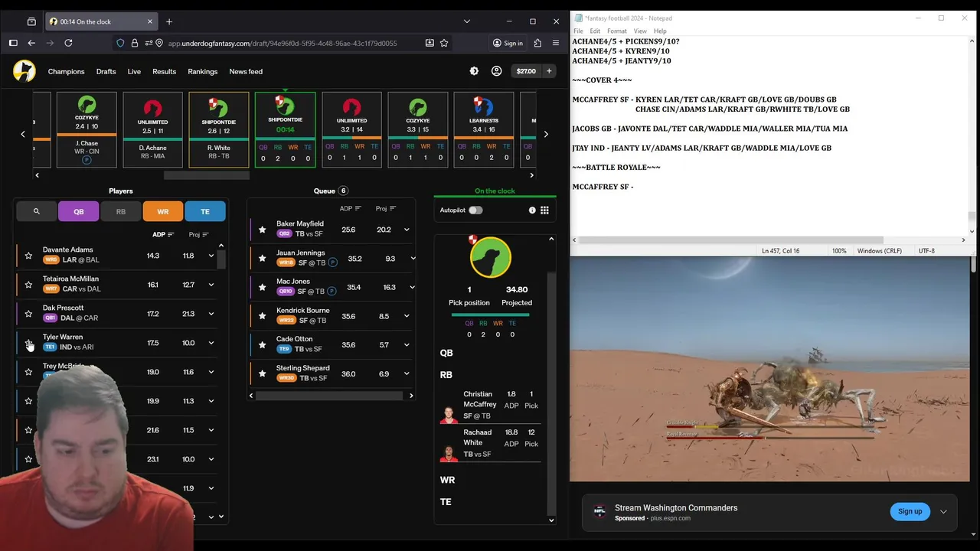Open the News feed page
Screen dimensions: 980x551
pyautogui.click(x=246, y=71)
